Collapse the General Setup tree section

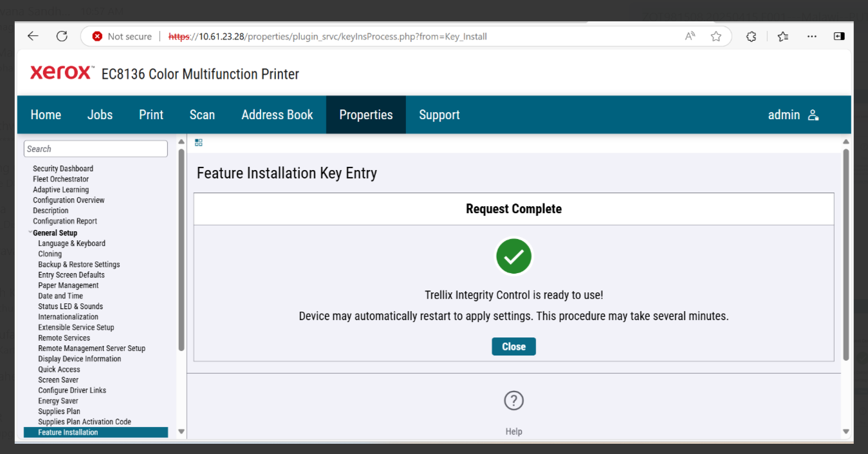[30, 232]
